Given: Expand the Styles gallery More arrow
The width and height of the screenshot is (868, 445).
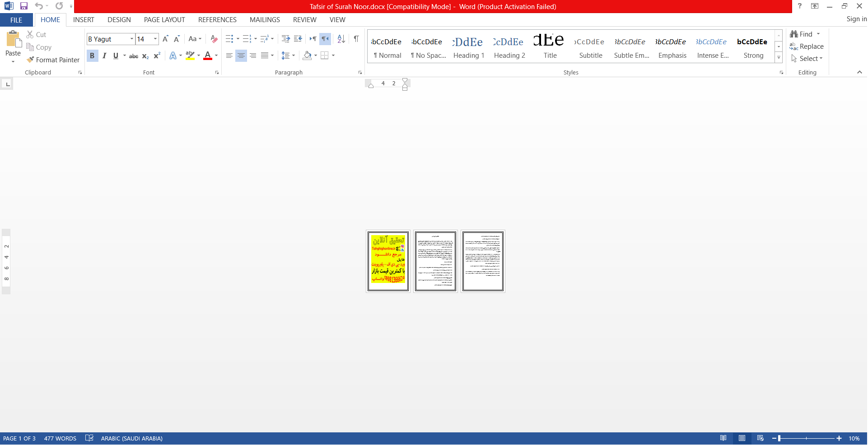Looking at the screenshot, I should coord(779,58).
